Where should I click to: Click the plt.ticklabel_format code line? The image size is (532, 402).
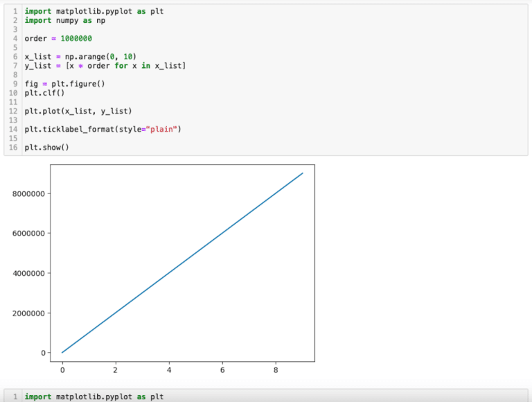(x=103, y=129)
